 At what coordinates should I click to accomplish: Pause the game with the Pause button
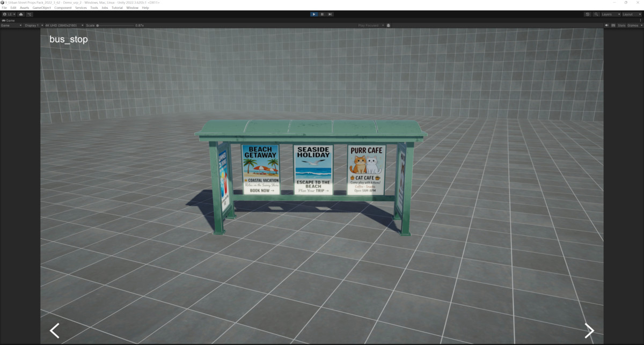[322, 14]
